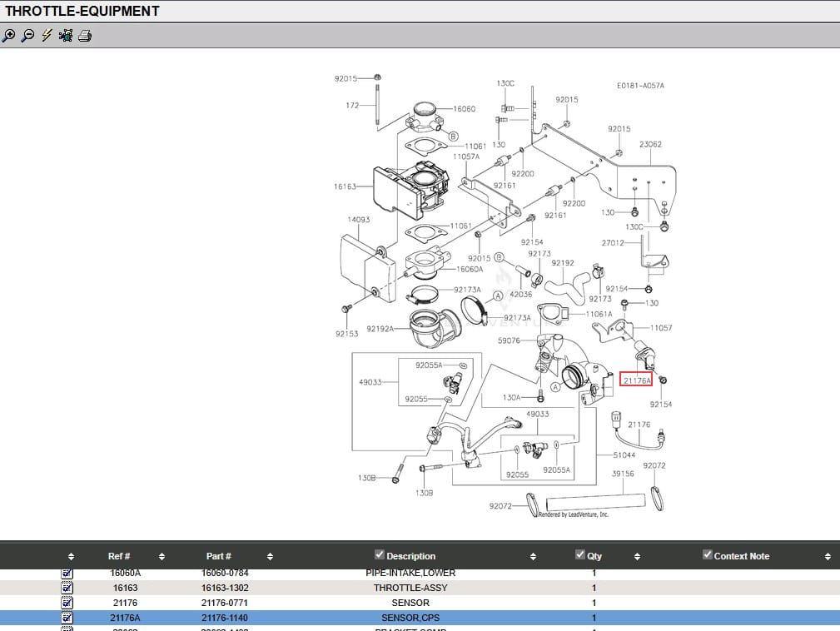This screenshot has width=840, height=631.
Task: Click the zoom out magnifier icon
Action: (x=27, y=36)
